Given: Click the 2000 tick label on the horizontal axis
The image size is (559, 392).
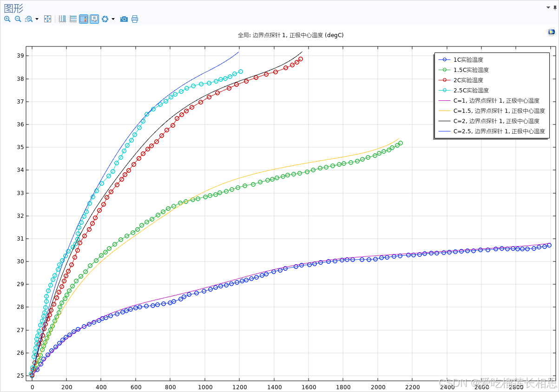Looking at the screenshot, I should coord(378,387).
